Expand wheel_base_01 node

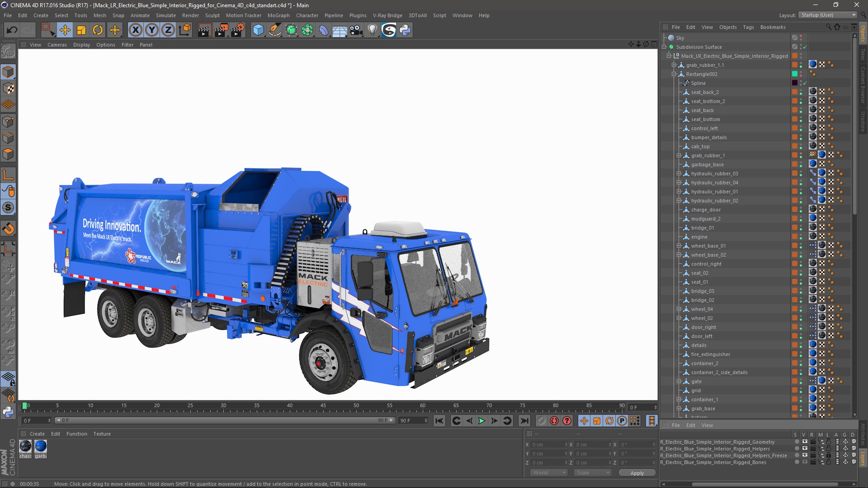(679, 246)
